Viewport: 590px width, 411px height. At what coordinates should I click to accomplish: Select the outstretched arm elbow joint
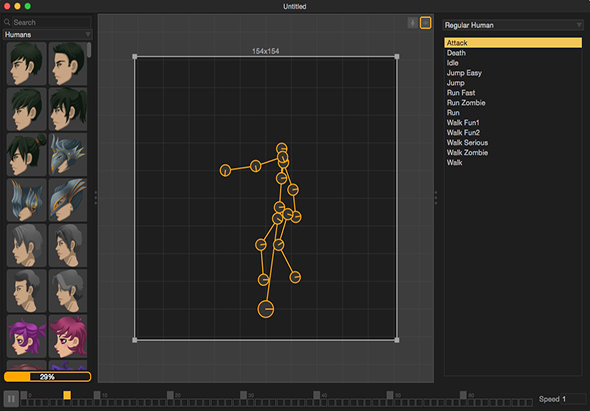coord(255,166)
